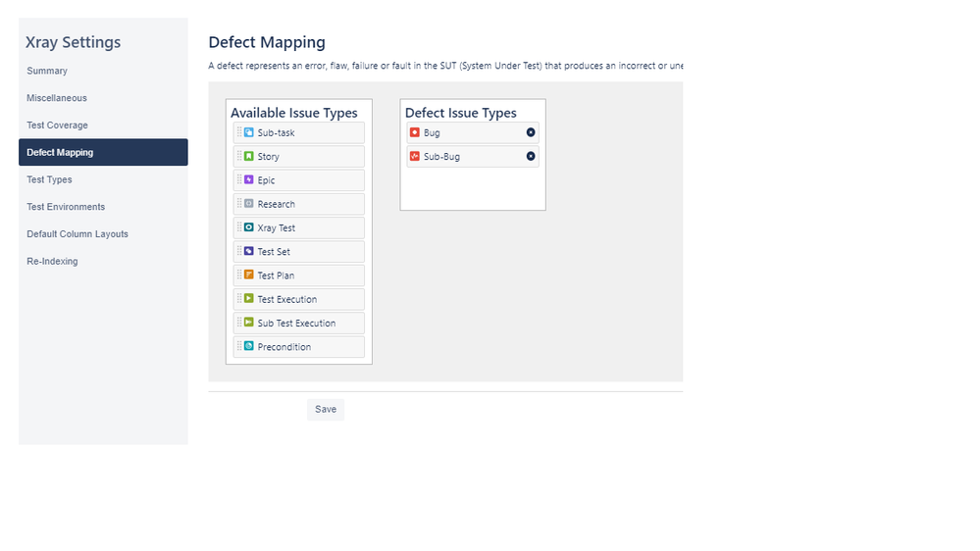Click the Precondition issue type icon

249,346
